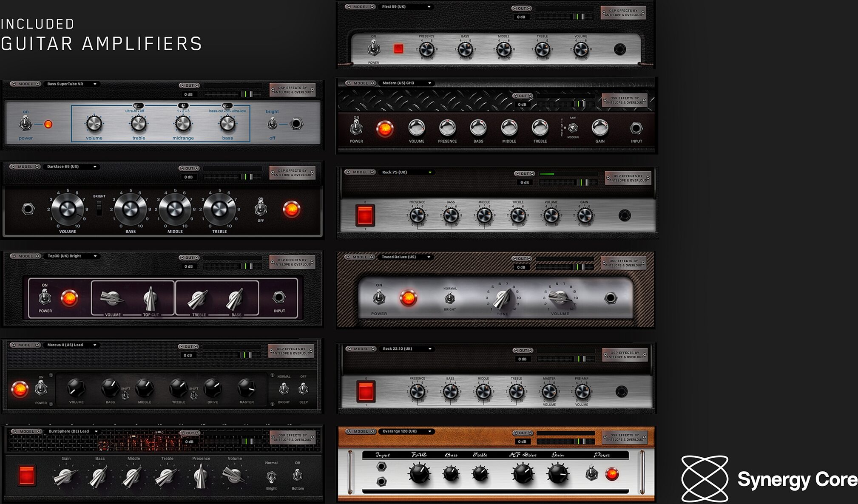Open the Modern (US) CH3 model dropdown
This screenshot has width=858, height=504.
coord(406,83)
